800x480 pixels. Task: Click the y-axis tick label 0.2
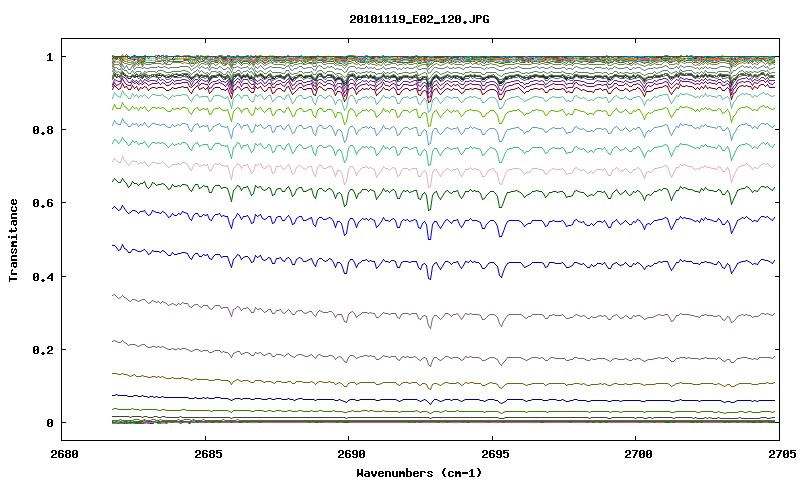click(x=43, y=350)
